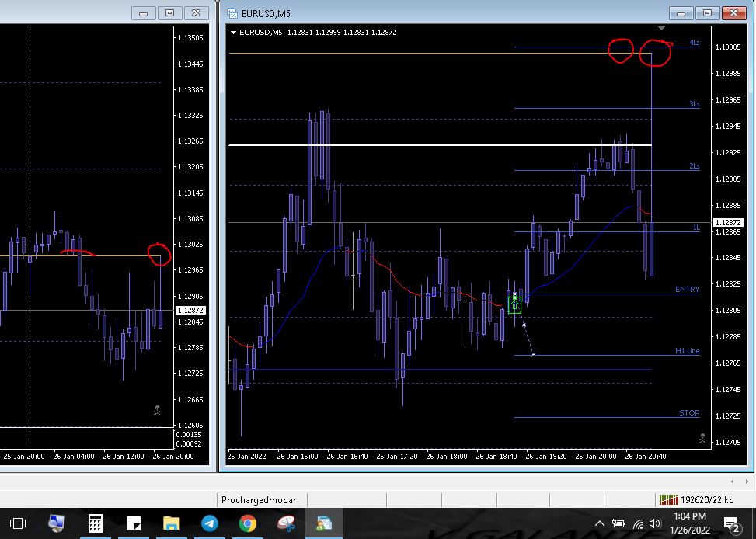Open Calculator from the taskbar
The image size is (756, 539).
pos(95,523)
